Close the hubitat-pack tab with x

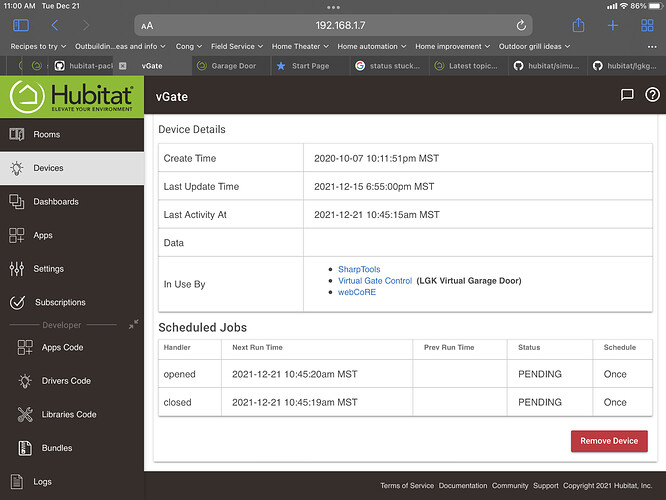122,66
